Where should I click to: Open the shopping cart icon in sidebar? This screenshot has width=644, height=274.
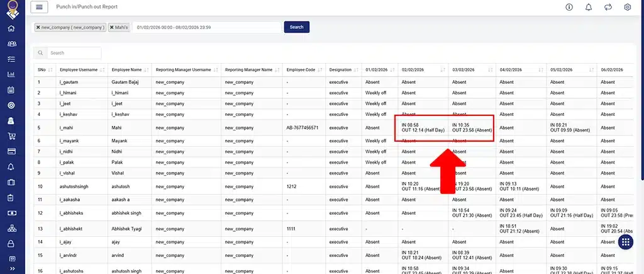tap(11, 136)
